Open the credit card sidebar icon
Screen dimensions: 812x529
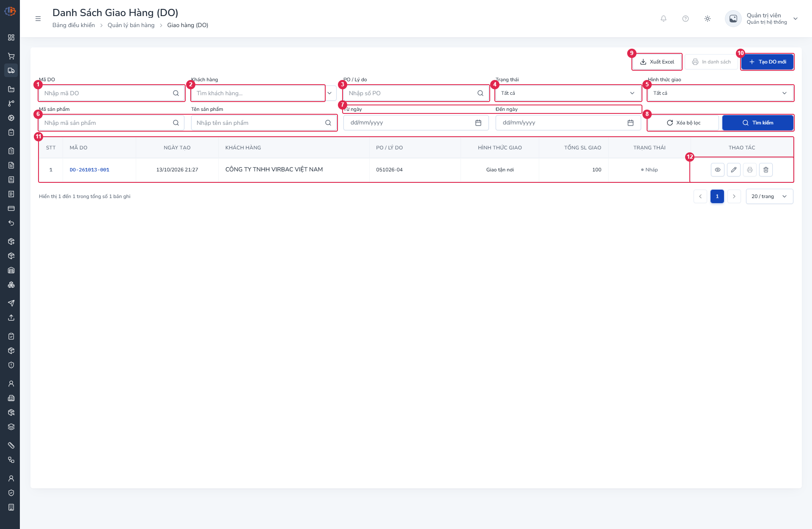(x=11, y=208)
